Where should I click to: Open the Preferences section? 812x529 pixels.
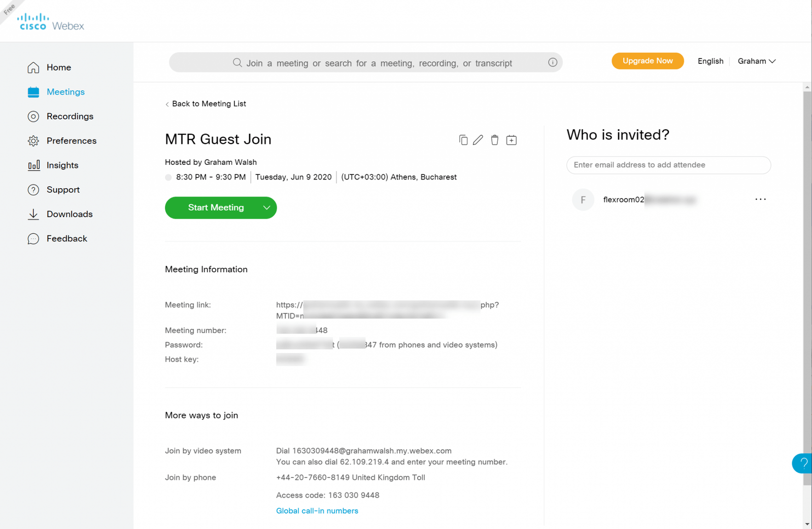[x=72, y=140]
